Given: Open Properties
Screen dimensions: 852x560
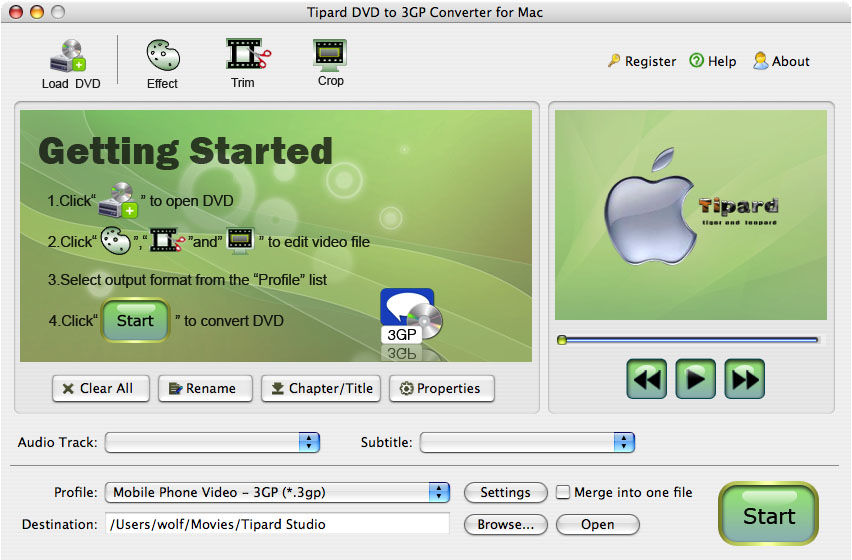Looking at the screenshot, I should 442,388.
